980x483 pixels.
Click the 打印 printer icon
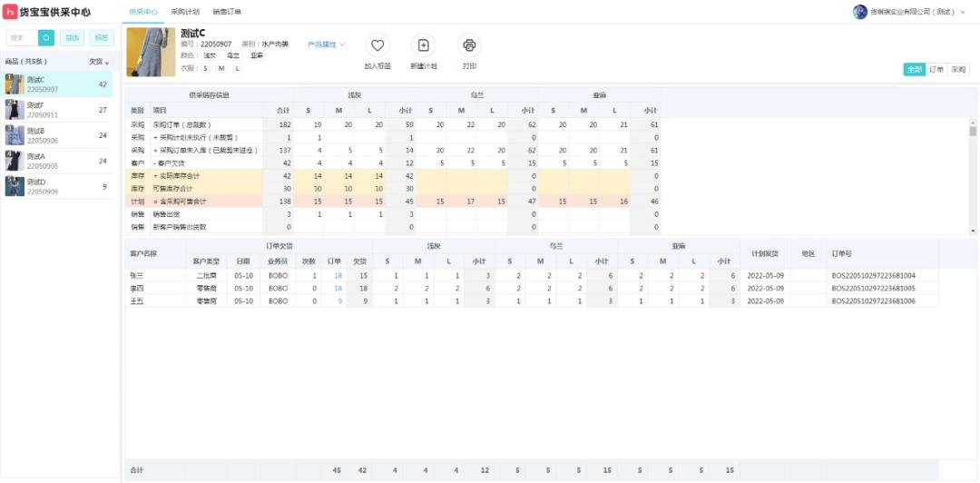pyautogui.click(x=469, y=45)
